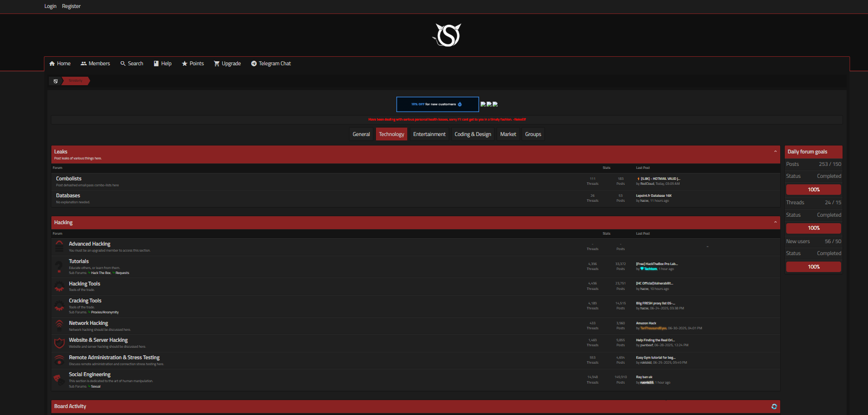
Task: Collapse the Hacking category
Action: [775, 222]
